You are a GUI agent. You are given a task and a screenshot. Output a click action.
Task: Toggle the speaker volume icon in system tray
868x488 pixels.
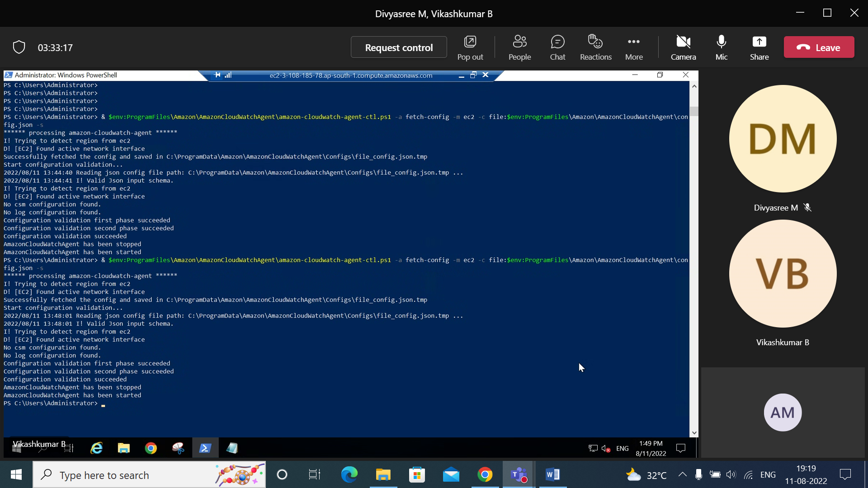click(x=731, y=475)
